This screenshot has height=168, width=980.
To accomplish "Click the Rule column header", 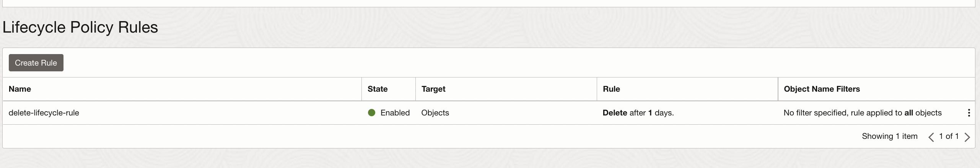I will (x=611, y=89).
